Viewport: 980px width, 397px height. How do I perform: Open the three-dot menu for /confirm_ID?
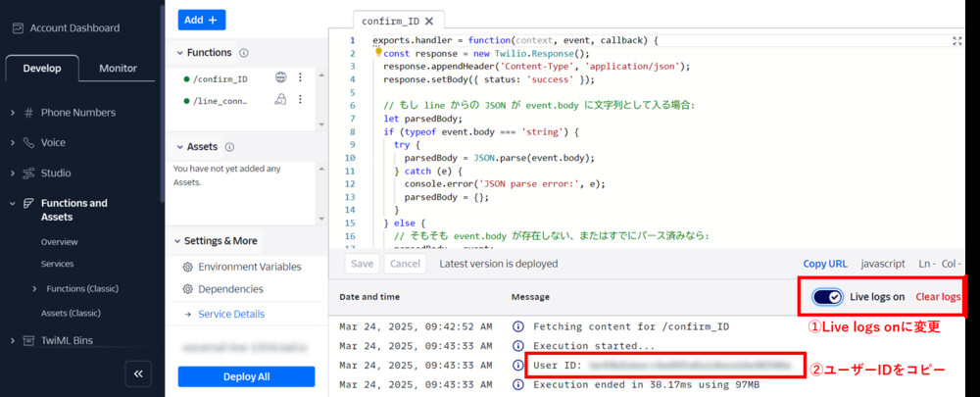pos(301,77)
